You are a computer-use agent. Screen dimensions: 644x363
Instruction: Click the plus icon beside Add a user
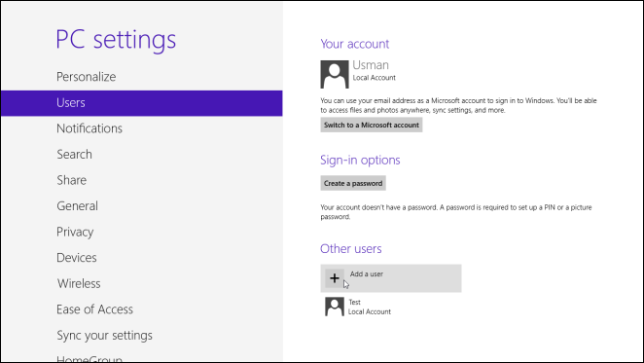pos(335,278)
